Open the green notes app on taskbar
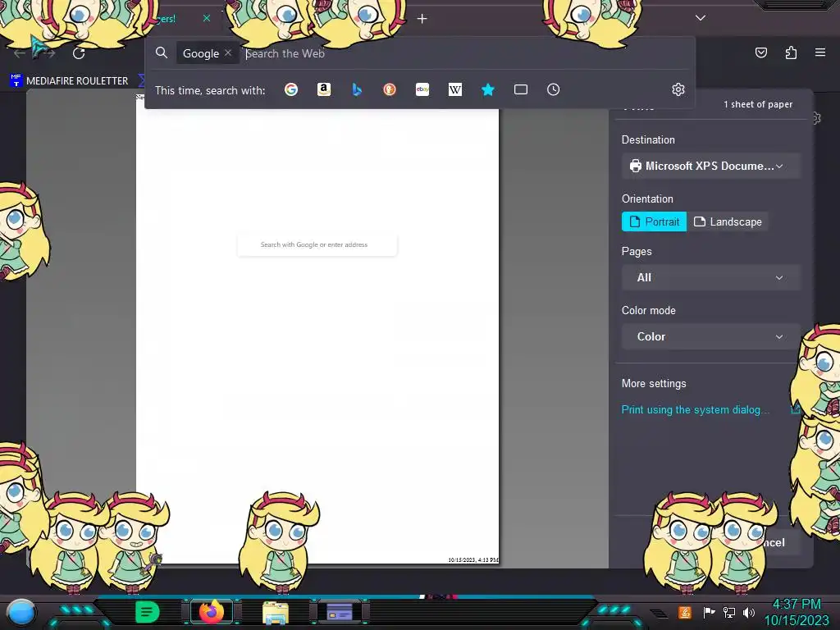This screenshot has width=840, height=630. 147,612
